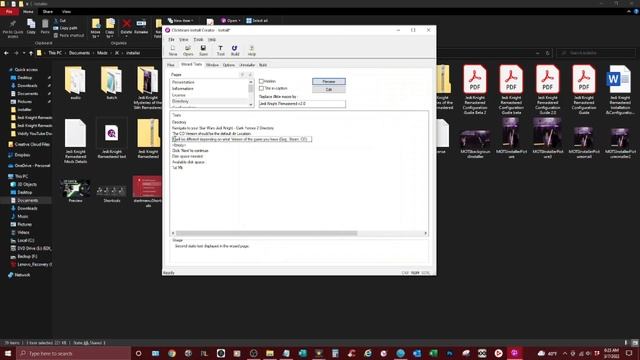Click the Save toolbar icon in Install Creator
Viewport: 640px width, 360px height.
pyautogui.click(x=203, y=51)
